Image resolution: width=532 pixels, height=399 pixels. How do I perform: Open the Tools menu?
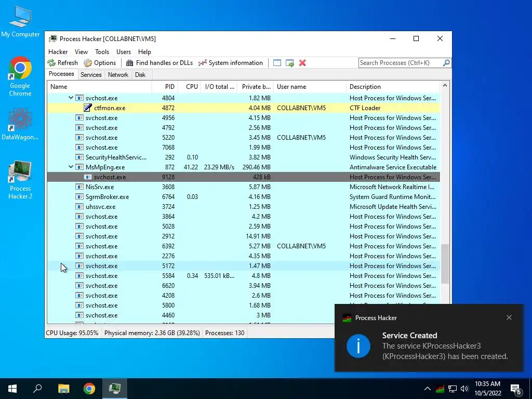click(102, 52)
